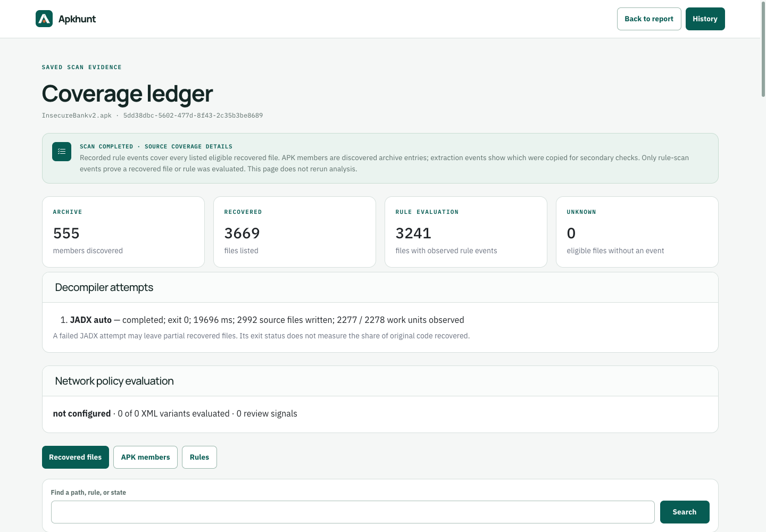This screenshot has height=532, width=766.
Task: Go back to report
Action: (649, 19)
